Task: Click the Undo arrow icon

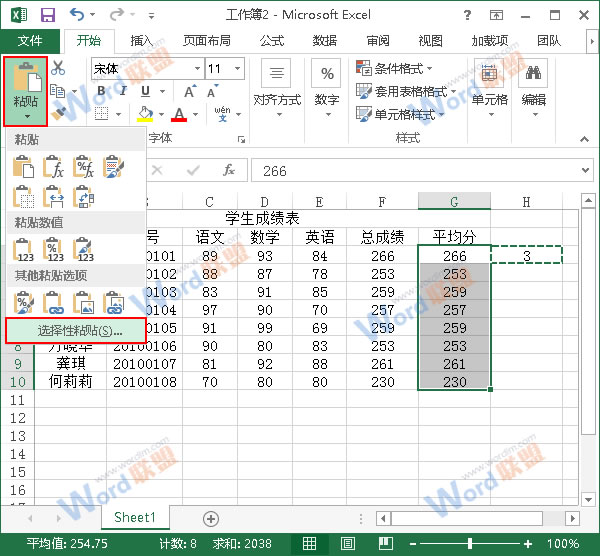Action: [77, 15]
